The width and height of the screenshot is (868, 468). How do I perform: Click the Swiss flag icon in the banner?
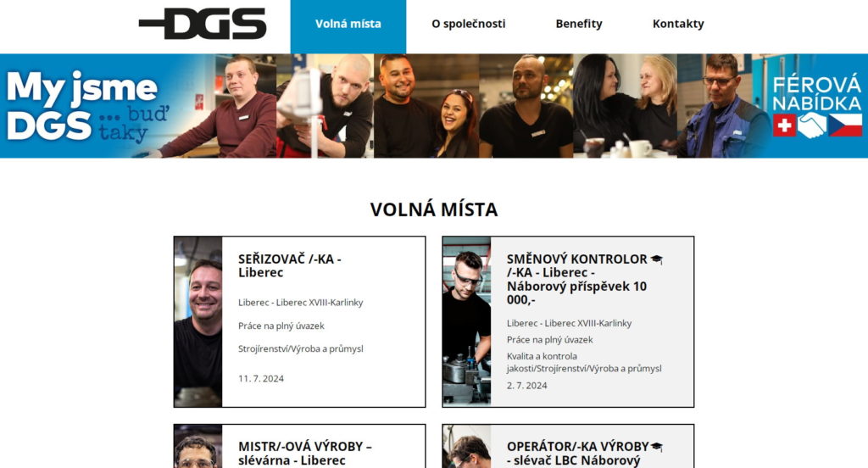pos(784,125)
